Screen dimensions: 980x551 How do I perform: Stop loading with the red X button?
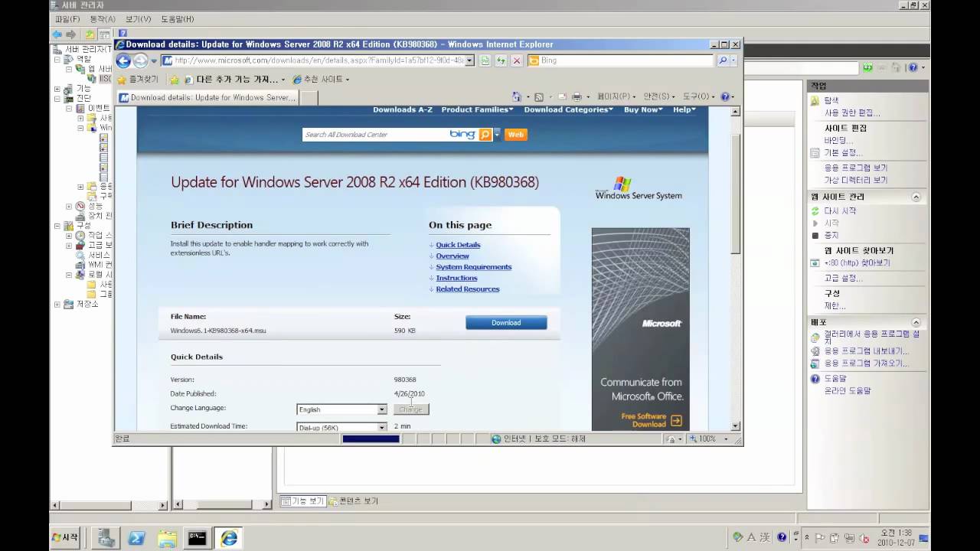click(516, 60)
